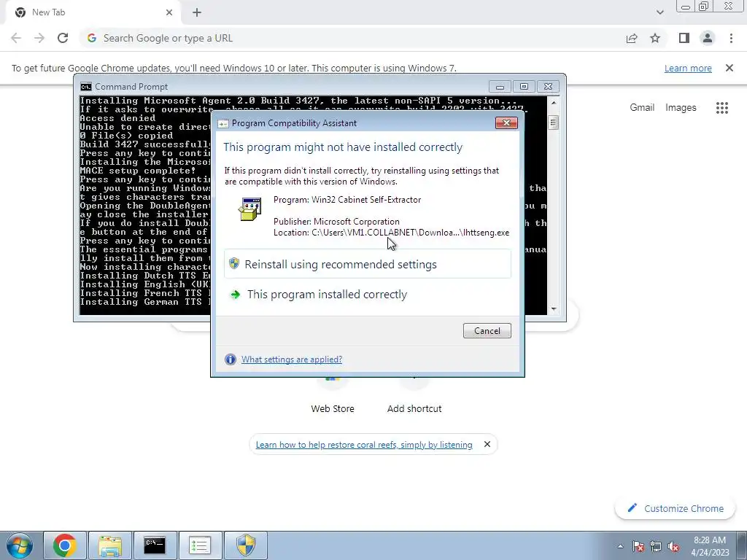Click muted volume tray icon
The width and height of the screenshot is (747, 560).
[673, 546]
